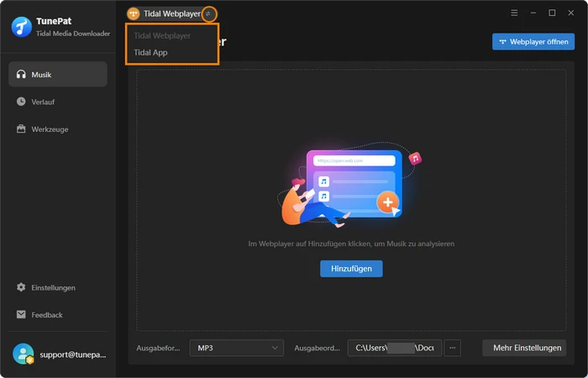
Task: Open Mehr Einstellungen
Action: 524,348
